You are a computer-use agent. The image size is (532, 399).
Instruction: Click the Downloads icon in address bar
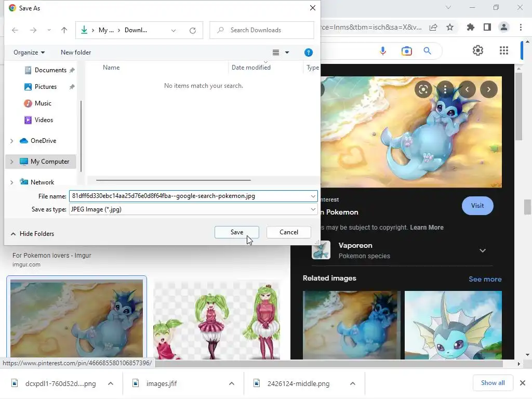click(x=84, y=30)
